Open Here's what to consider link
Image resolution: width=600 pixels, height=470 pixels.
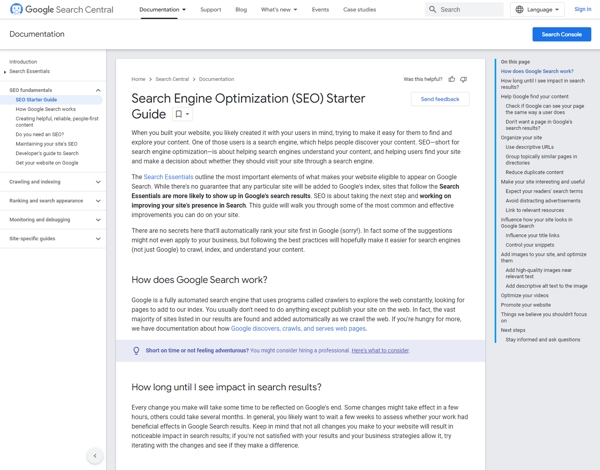click(x=380, y=350)
